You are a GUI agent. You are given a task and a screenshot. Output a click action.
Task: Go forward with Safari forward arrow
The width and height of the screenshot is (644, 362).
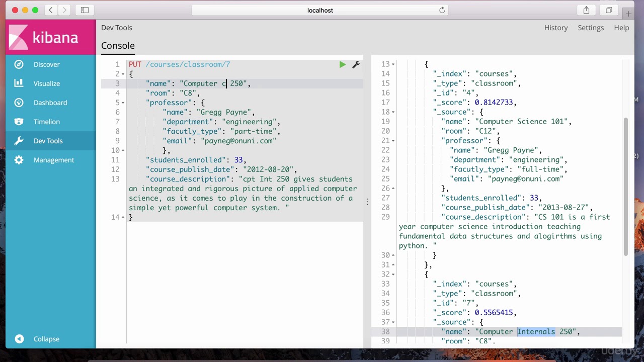(x=64, y=10)
